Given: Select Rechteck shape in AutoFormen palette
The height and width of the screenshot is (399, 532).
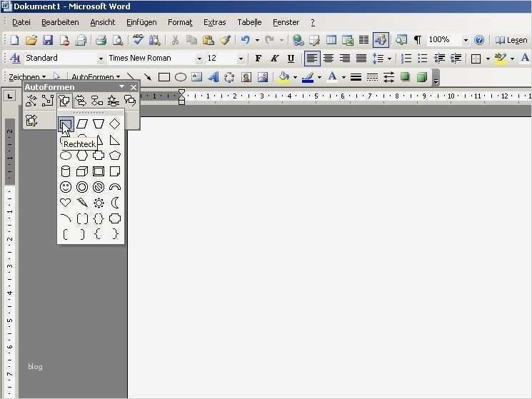Looking at the screenshot, I should [66, 124].
